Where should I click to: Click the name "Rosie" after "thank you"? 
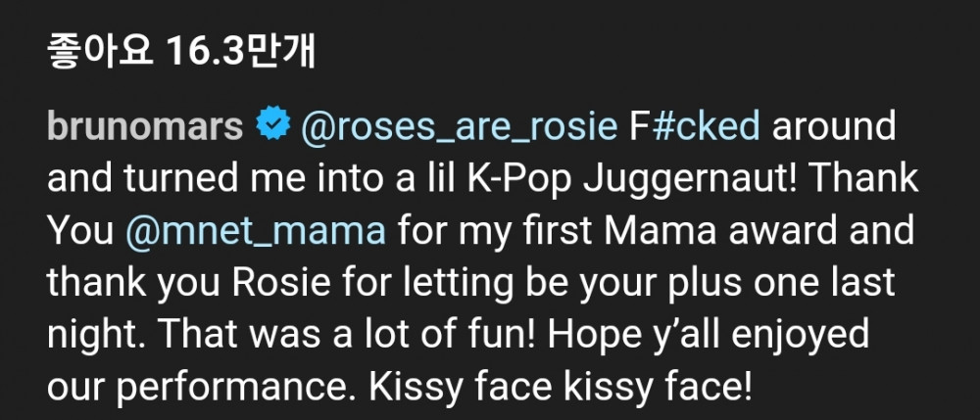[297, 283]
